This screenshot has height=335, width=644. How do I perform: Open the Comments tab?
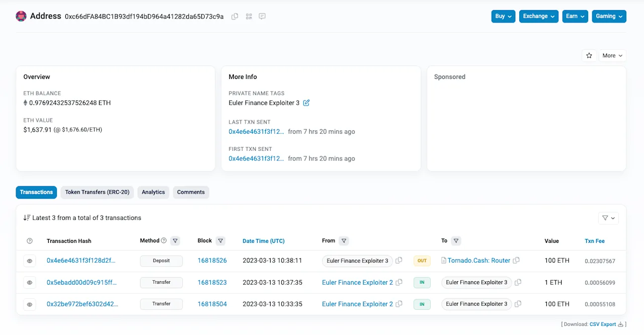pyautogui.click(x=191, y=192)
